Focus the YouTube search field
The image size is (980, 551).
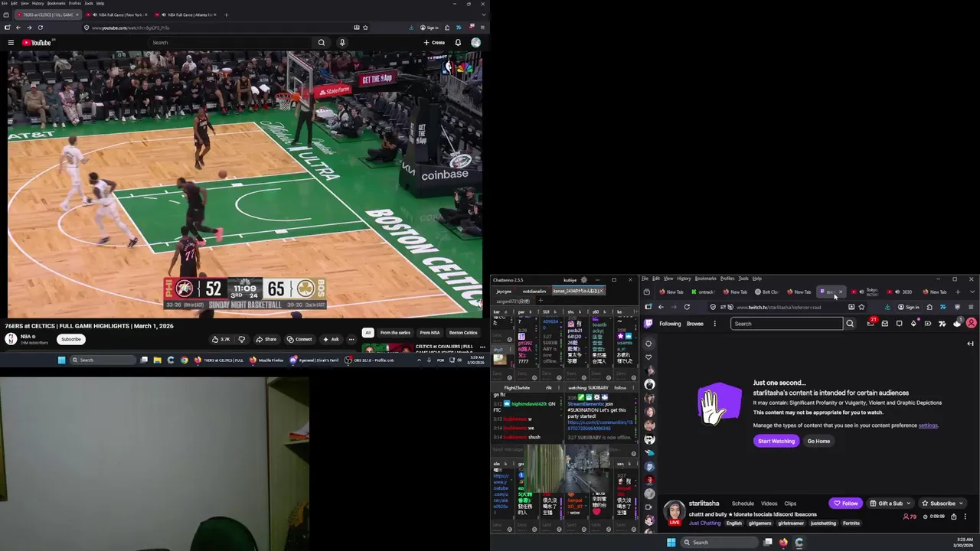pyautogui.click(x=230, y=43)
